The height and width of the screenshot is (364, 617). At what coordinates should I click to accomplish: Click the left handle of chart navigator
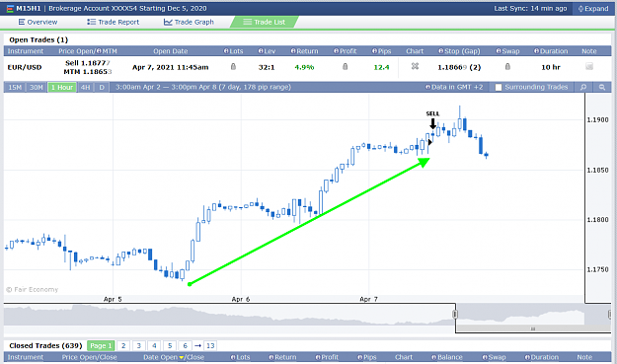point(455,314)
